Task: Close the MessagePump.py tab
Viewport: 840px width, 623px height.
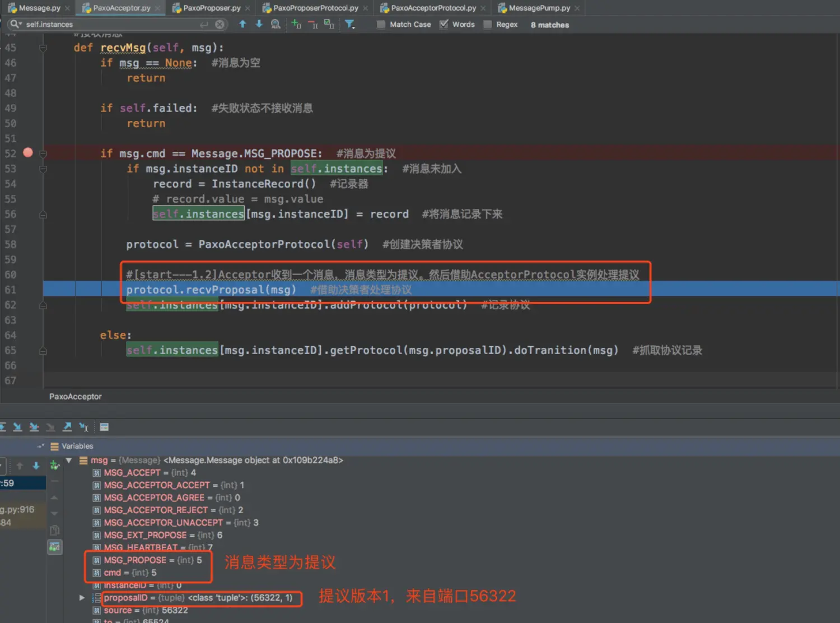Action: click(x=577, y=8)
